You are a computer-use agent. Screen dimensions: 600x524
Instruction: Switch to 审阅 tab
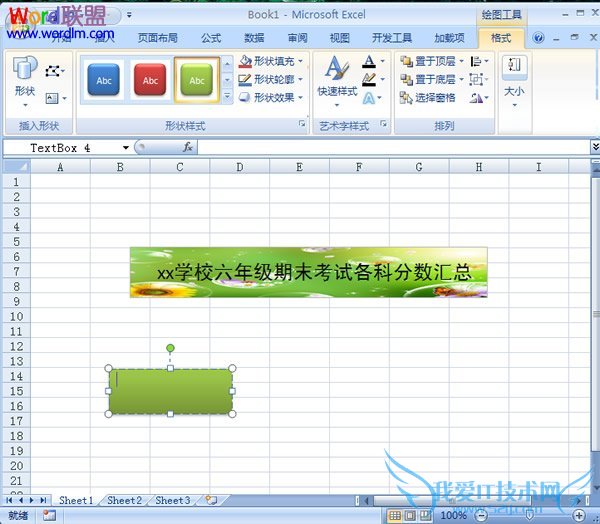(297, 38)
